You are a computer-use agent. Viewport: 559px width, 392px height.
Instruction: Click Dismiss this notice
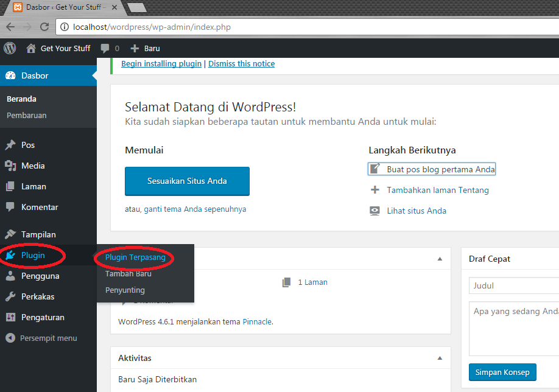point(241,63)
